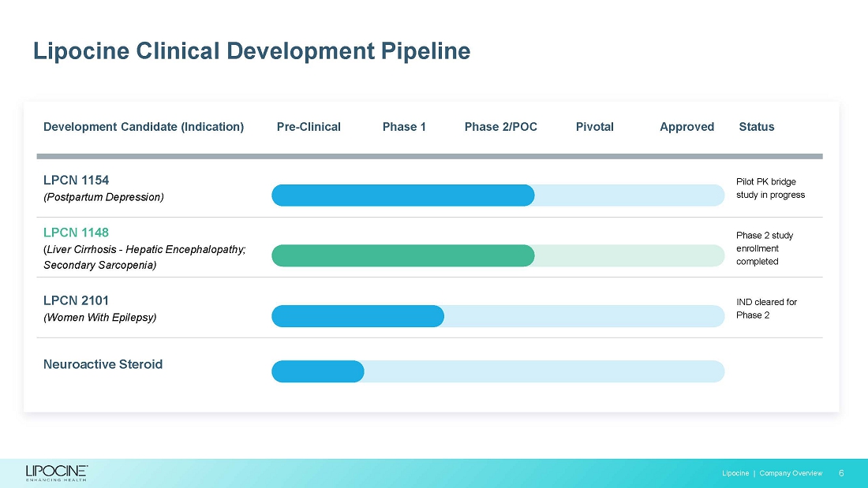
Task: Click the 'Pilot PK bridge study in progress' status
Action: coord(769,188)
